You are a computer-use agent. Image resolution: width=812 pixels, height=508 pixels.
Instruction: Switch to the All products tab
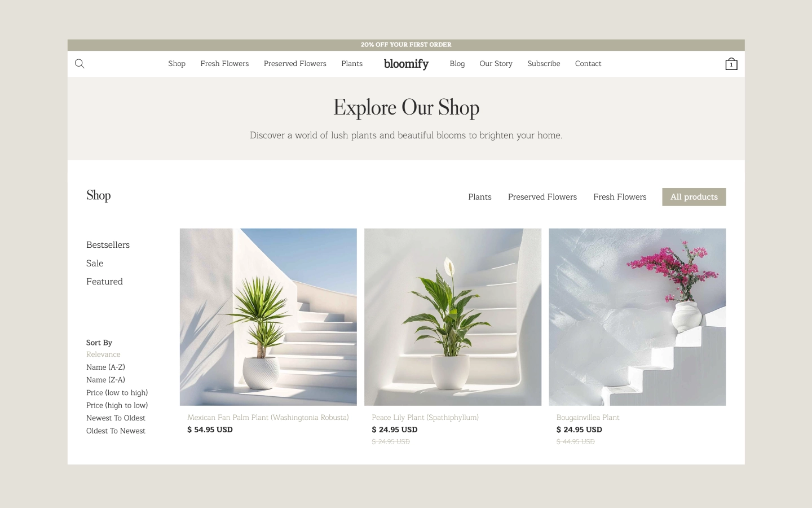(694, 197)
